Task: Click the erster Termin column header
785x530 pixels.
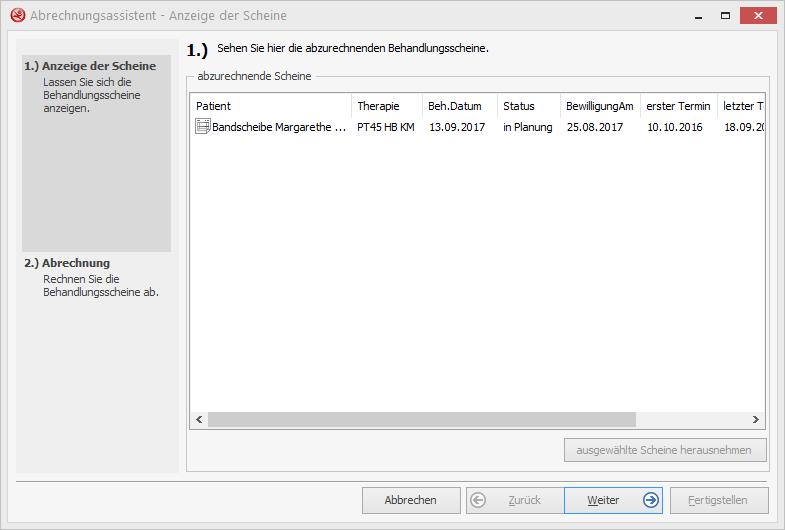Action: click(x=678, y=106)
